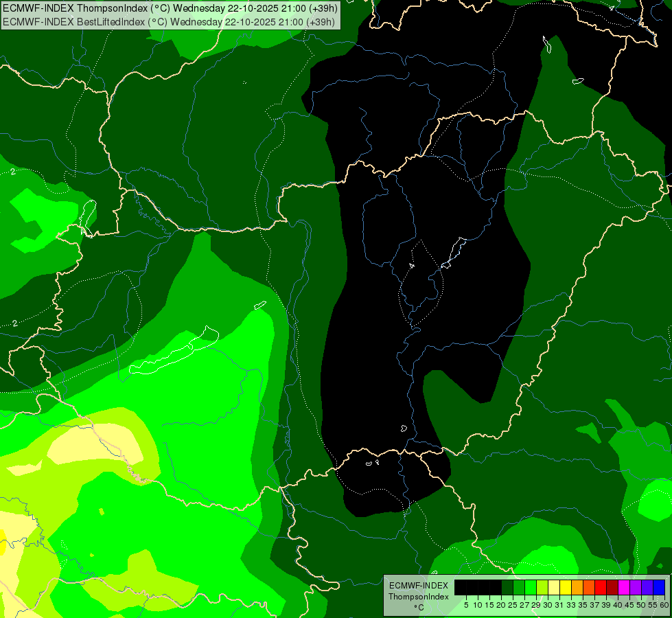Click the large elongated white-outlined lake
The height and width of the screenshot is (618, 672).
(x=174, y=350)
